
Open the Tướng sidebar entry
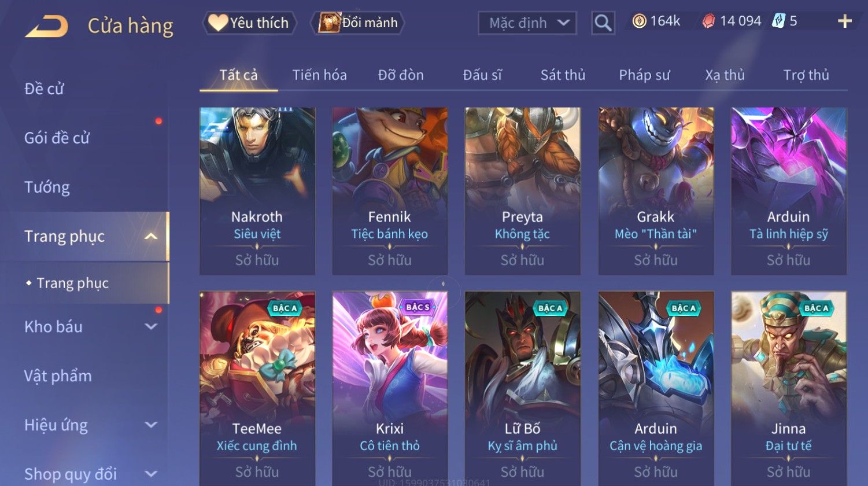tap(47, 187)
